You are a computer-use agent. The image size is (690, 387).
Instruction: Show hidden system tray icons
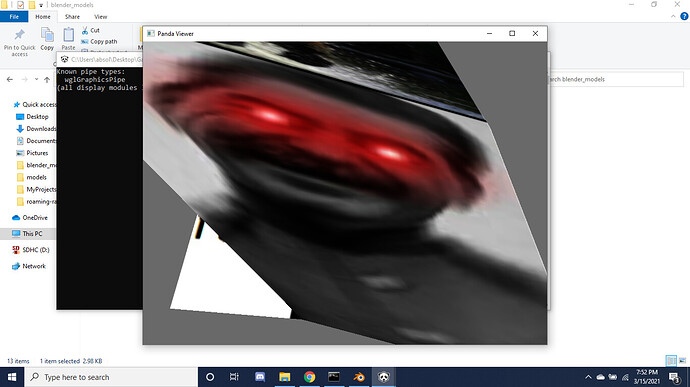[588, 377]
